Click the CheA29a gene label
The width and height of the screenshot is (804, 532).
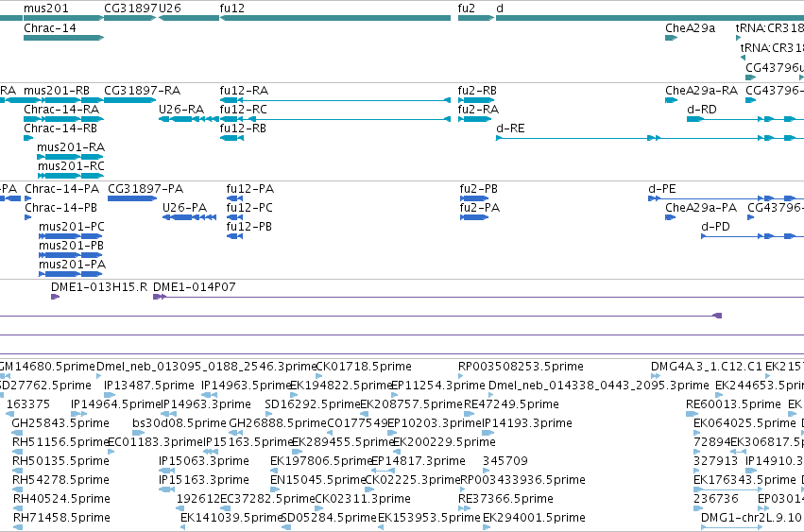pos(691,28)
